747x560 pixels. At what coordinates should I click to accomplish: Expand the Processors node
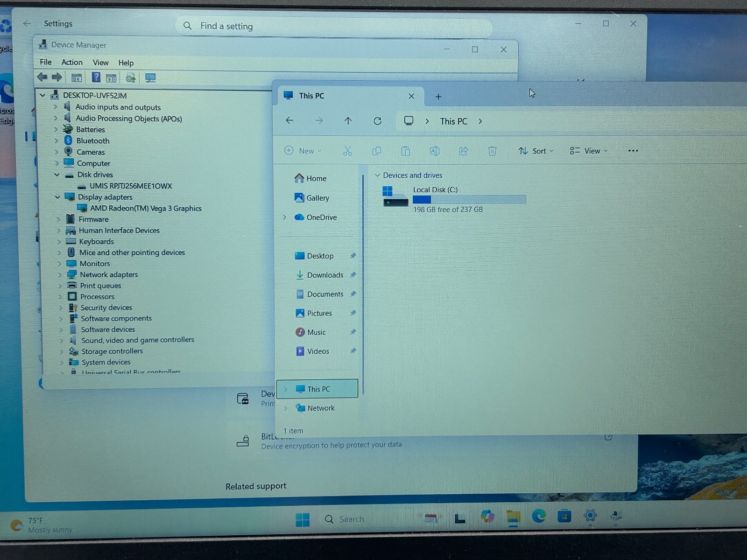[60, 297]
